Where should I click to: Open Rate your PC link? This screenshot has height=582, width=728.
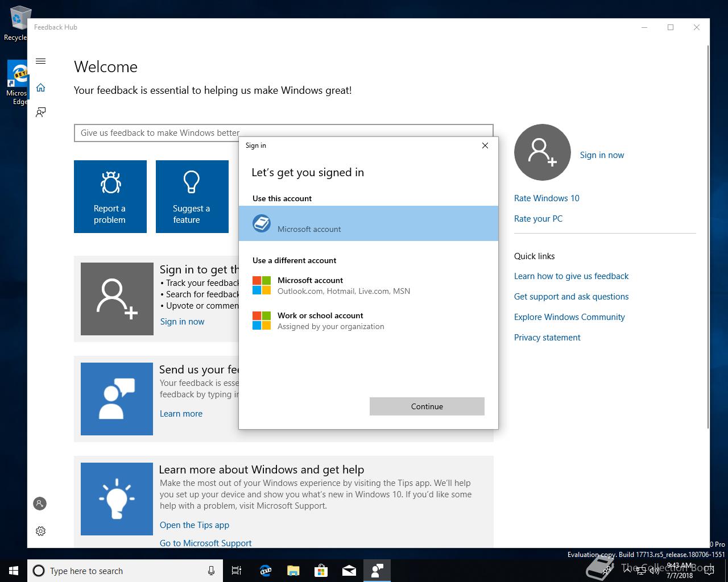click(538, 219)
